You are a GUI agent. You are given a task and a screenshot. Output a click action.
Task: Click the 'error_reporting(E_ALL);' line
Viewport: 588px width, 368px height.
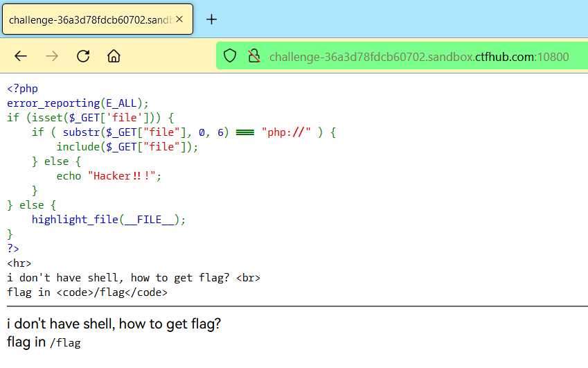pos(78,103)
